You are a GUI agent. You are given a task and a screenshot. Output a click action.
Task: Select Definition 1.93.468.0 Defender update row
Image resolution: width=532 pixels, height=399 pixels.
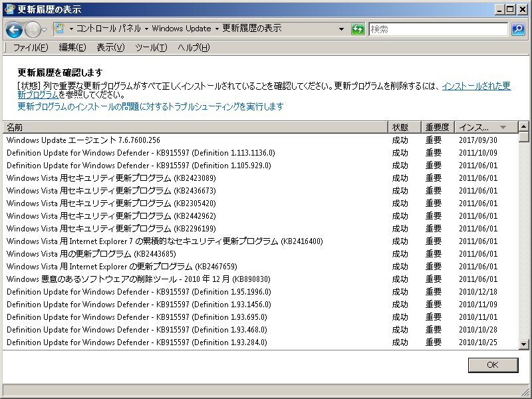[260, 329]
